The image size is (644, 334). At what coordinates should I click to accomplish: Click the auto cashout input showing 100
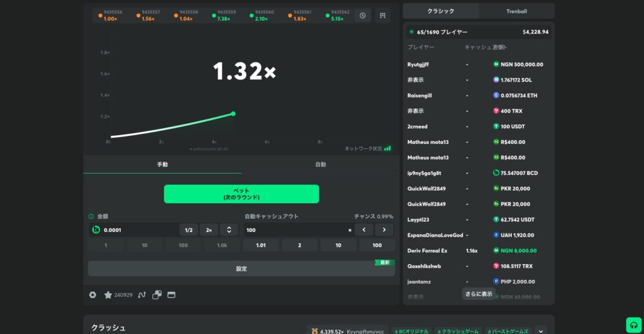[295, 230]
